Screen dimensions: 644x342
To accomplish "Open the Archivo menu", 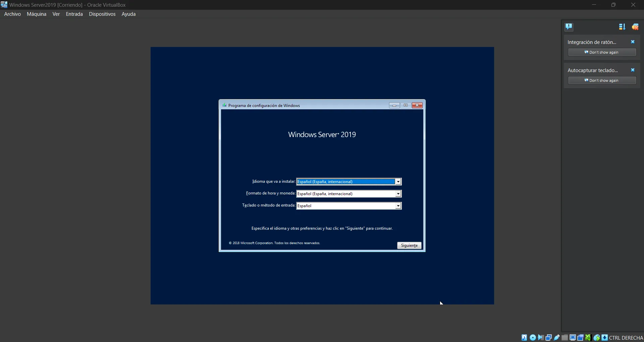I will tap(12, 14).
